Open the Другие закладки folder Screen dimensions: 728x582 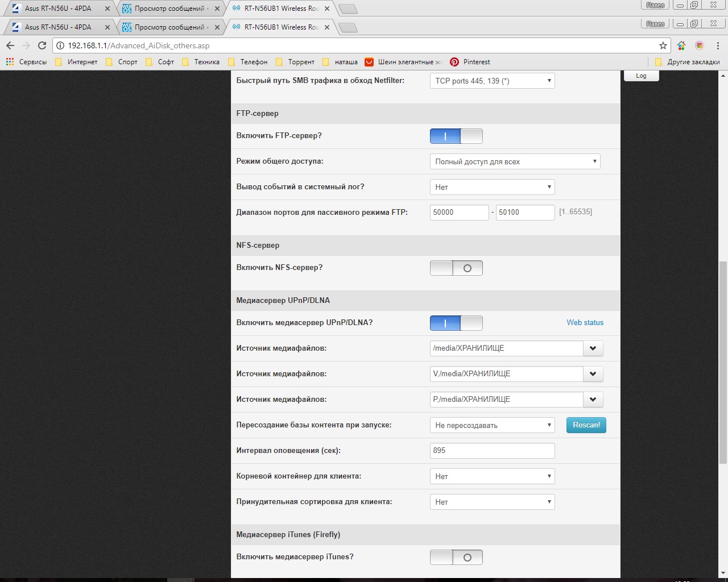[x=687, y=62]
